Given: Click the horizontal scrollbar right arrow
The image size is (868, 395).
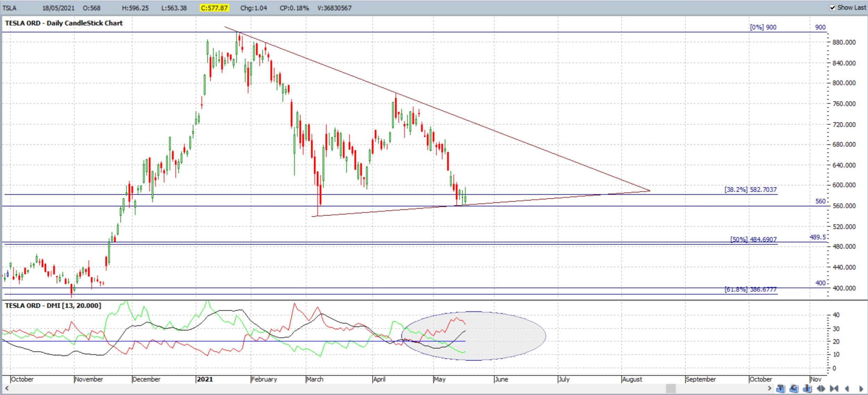Looking at the screenshot, I should click(x=770, y=388).
